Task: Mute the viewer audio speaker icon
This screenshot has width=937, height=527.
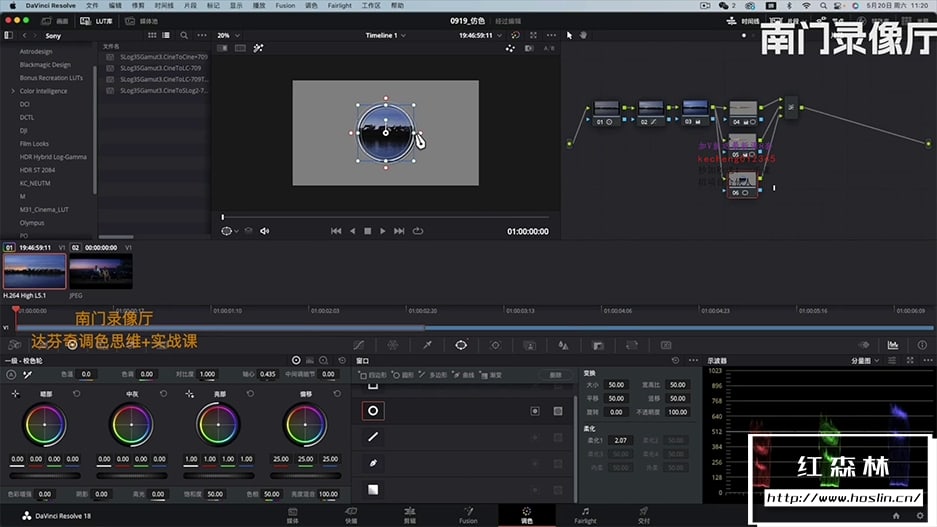Action: point(265,231)
